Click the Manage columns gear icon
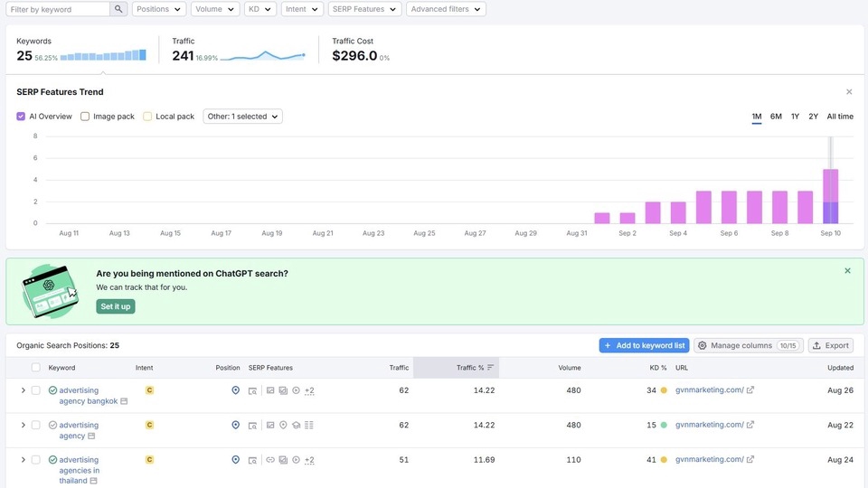The width and height of the screenshot is (868, 488). (x=703, y=345)
